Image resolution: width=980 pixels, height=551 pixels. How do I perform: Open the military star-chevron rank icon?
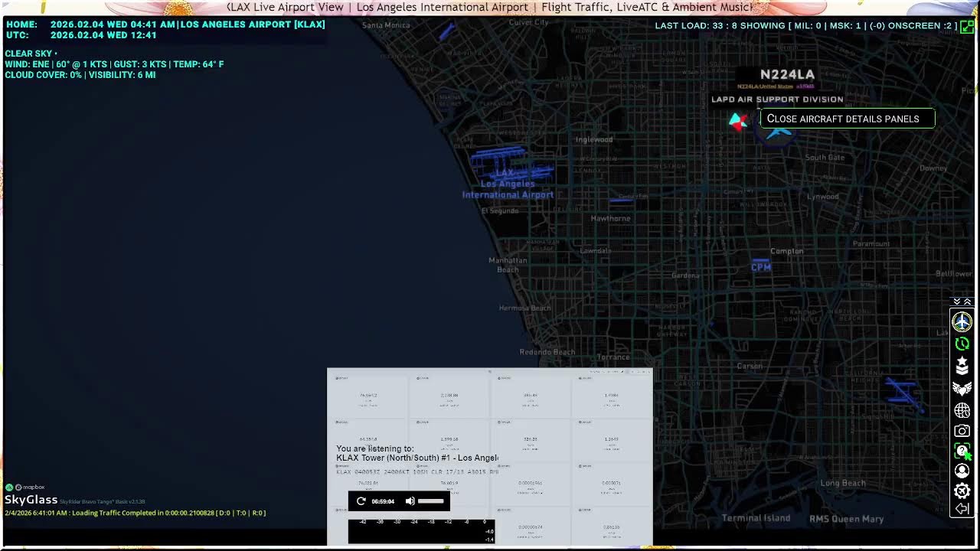tap(962, 366)
